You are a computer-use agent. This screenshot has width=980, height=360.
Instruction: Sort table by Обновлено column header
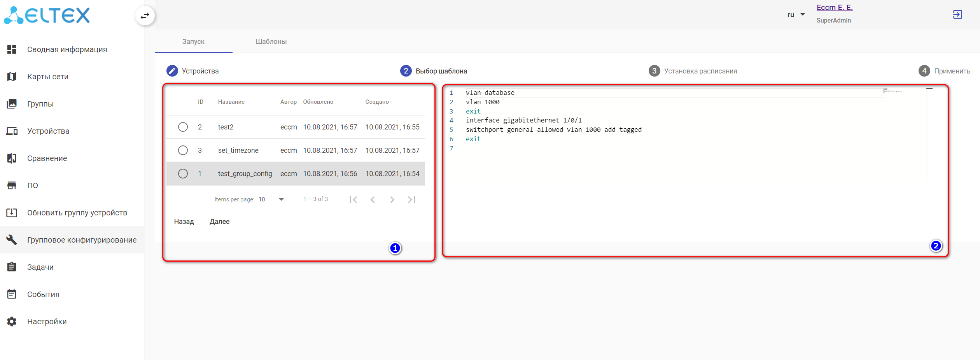pos(318,102)
